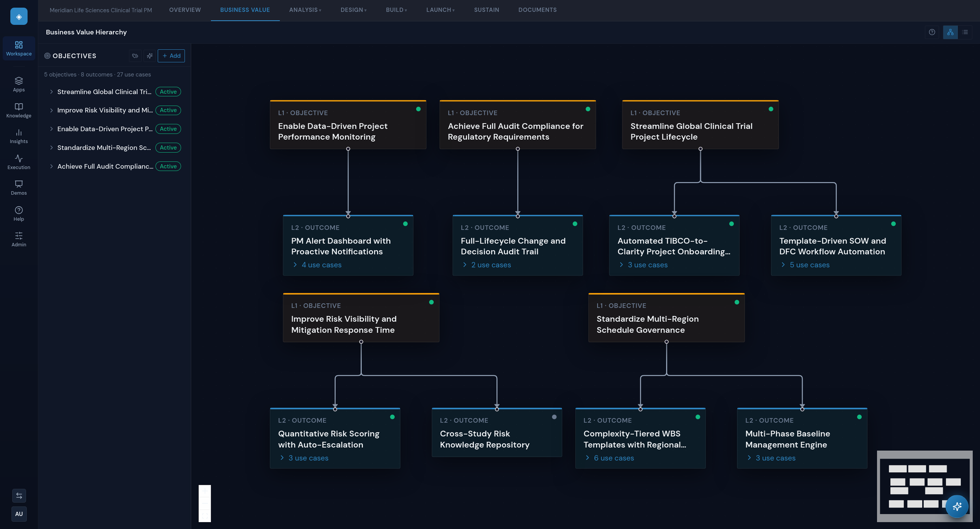Expand 3 use cases under Quantitative Risk Scoring
980x529 pixels.
(x=303, y=458)
